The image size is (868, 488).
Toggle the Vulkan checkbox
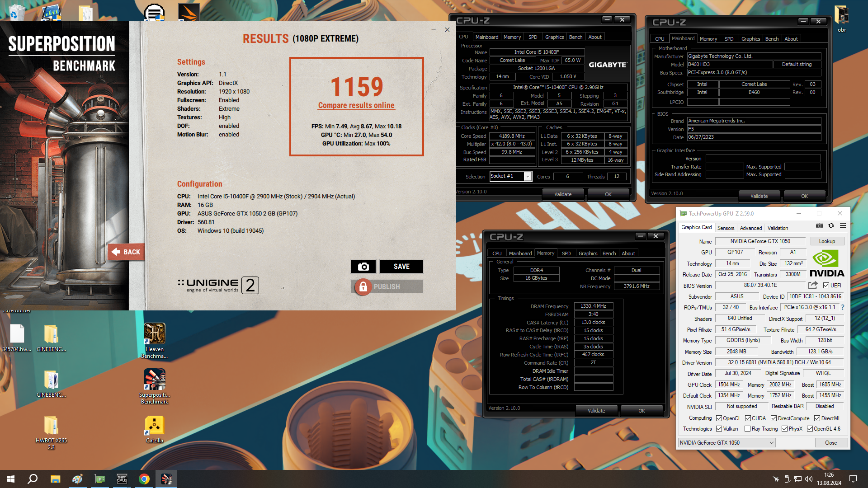[x=719, y=429]
